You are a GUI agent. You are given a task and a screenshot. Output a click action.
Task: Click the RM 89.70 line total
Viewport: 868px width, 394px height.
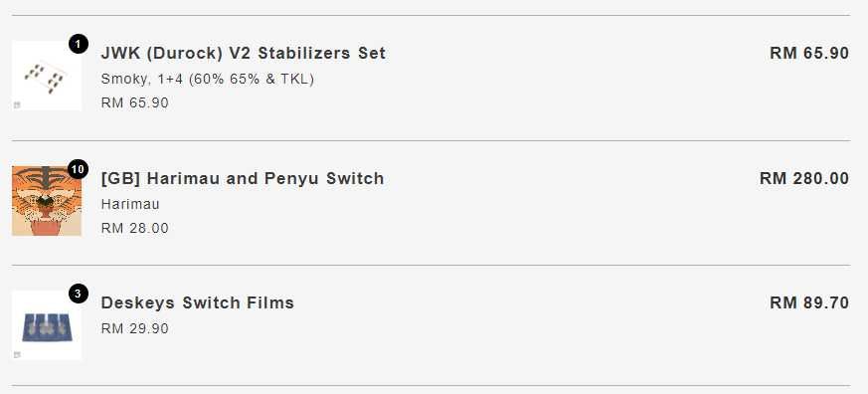809,303
